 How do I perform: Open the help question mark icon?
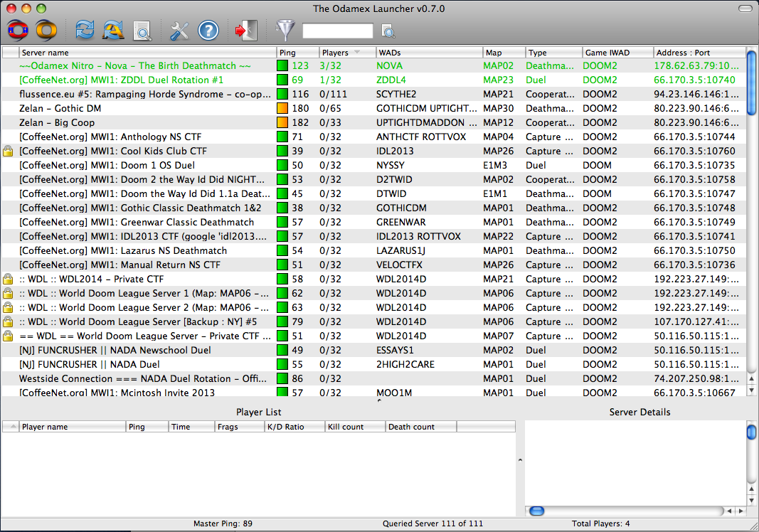click(208, 30)
